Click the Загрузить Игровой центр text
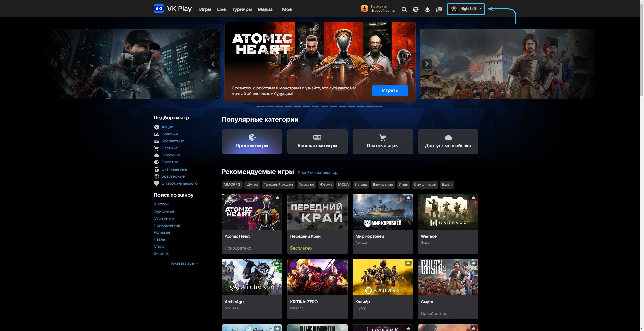 (383, 9)
